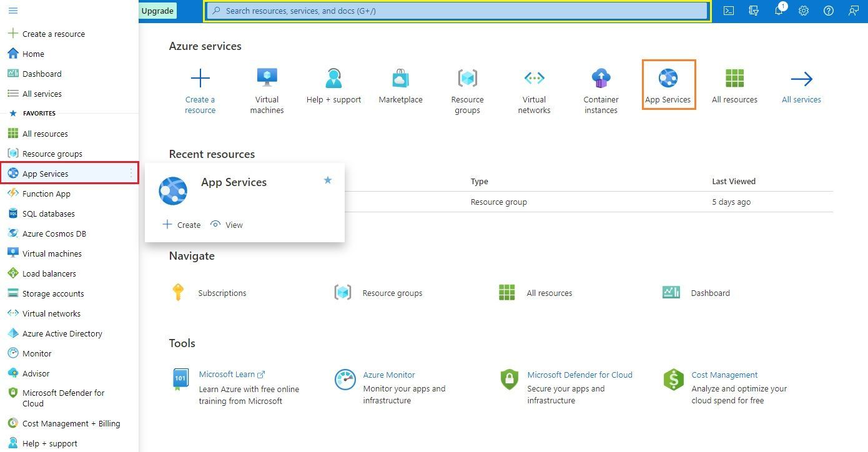This screenshot has width=868, height=452.
Task: Open the portal hamburger menu
Action: pyautogui.click(x=12, y=11)
